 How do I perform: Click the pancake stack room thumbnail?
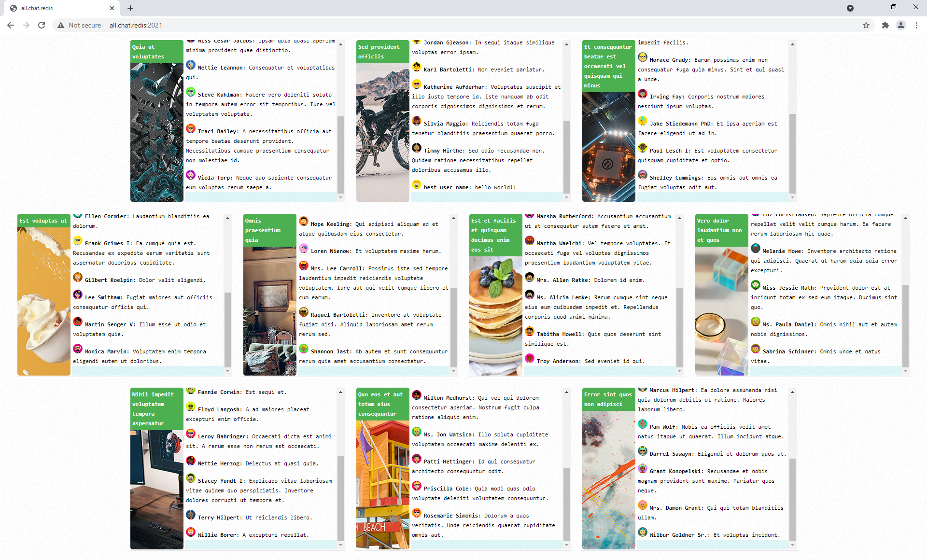pos(495,316)
